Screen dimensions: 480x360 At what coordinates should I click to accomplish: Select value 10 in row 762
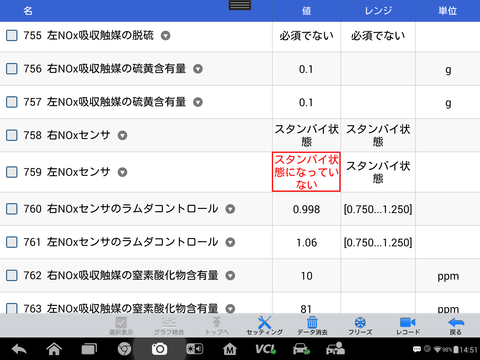pyautogui.click(x=306, y=276)
